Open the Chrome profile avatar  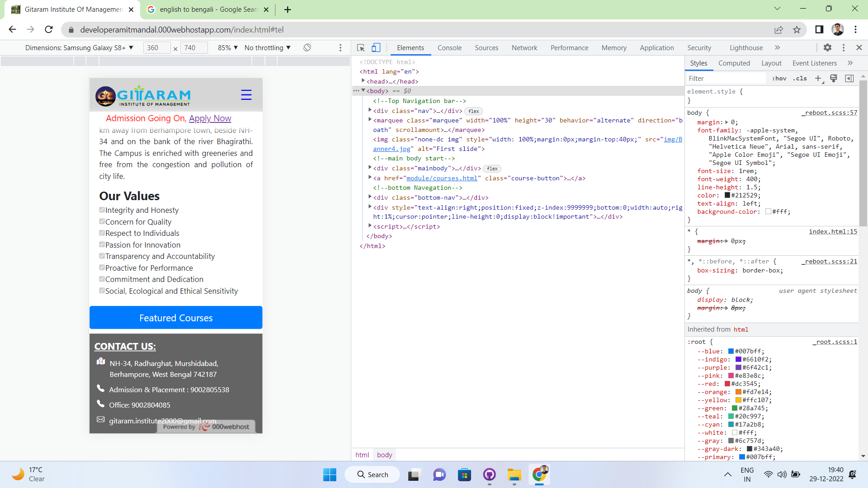[838, 30]
